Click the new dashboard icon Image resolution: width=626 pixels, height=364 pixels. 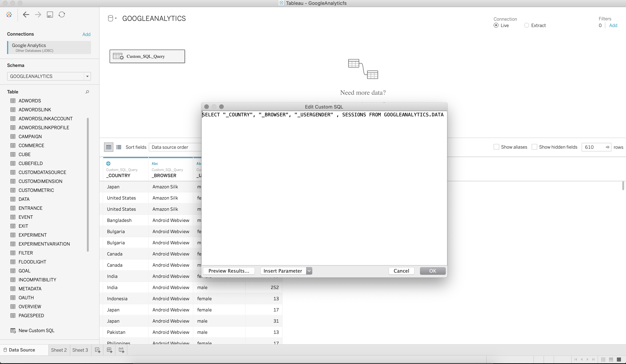(x=110, y=350)
